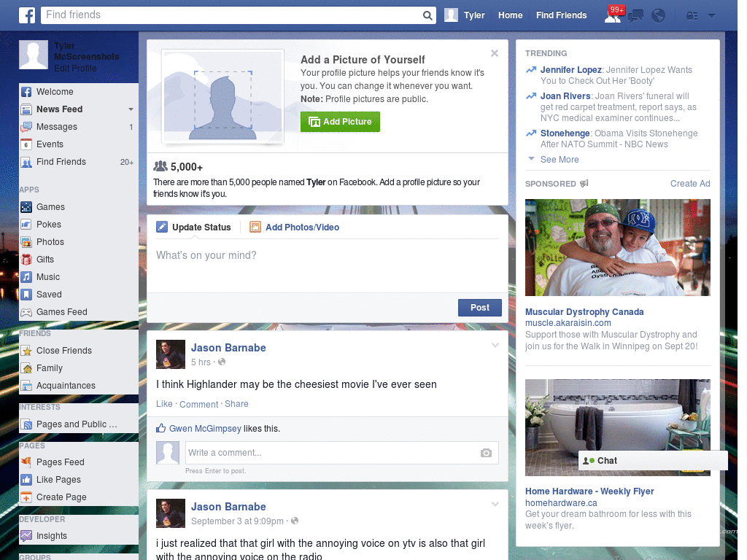Click the Home Hardware bathtub ad image
This screenshot has height=560, width=747.
(x=617, y=427)
